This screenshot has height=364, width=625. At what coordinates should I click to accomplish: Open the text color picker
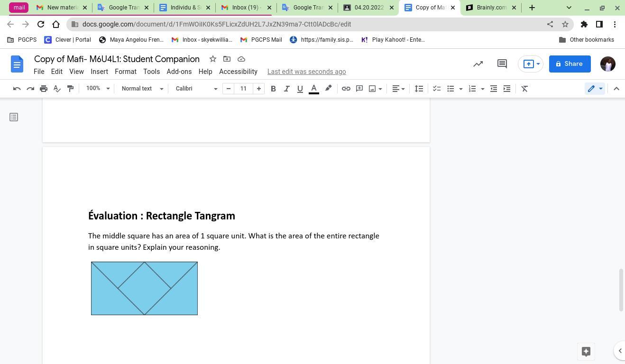313,89
